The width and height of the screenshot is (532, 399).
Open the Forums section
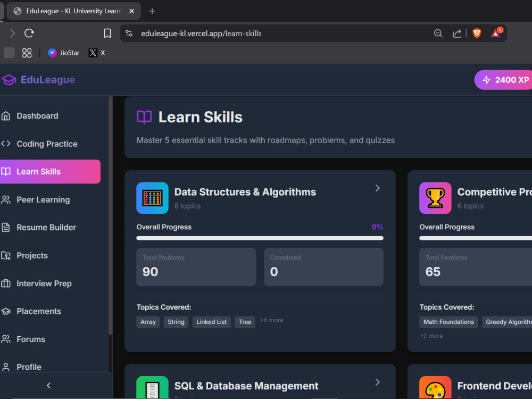50,339
